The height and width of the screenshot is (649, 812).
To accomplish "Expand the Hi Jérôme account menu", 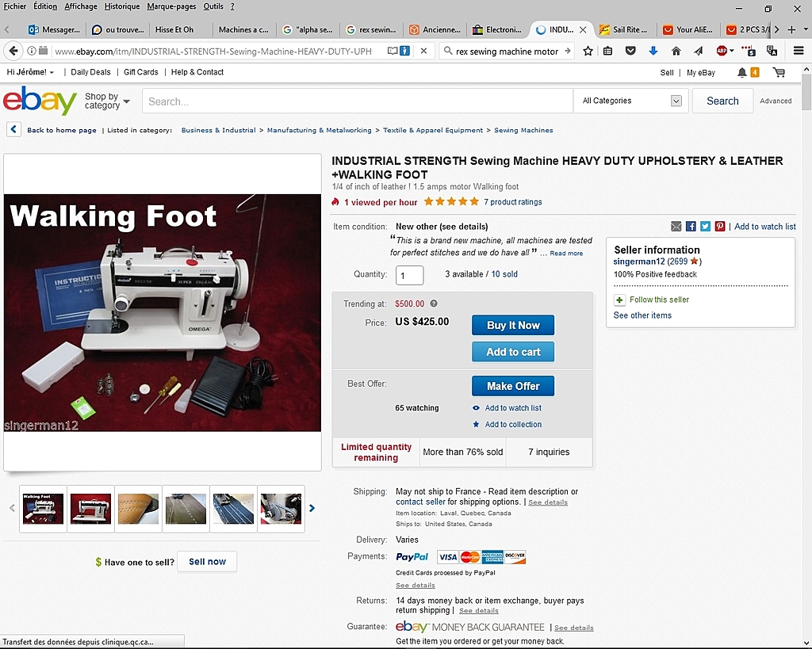I will pos(30,72).
